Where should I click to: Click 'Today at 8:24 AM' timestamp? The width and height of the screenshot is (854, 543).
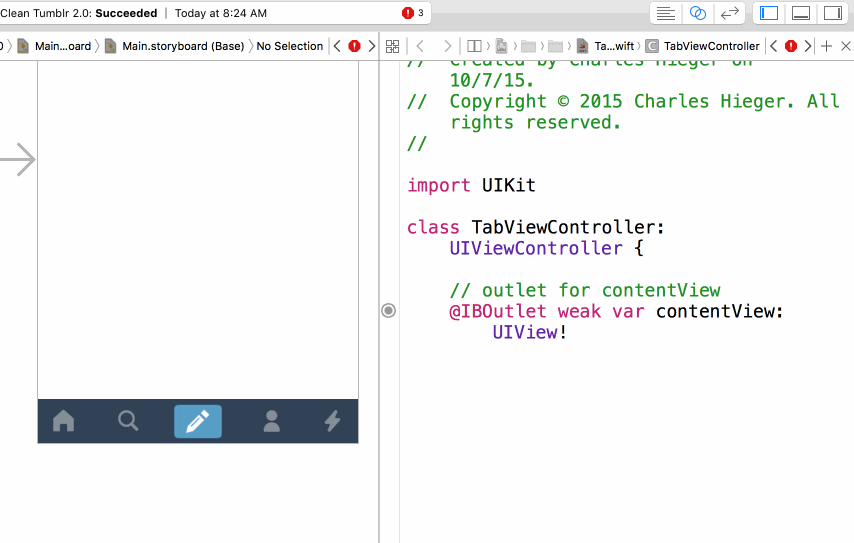tap(221, 13)
